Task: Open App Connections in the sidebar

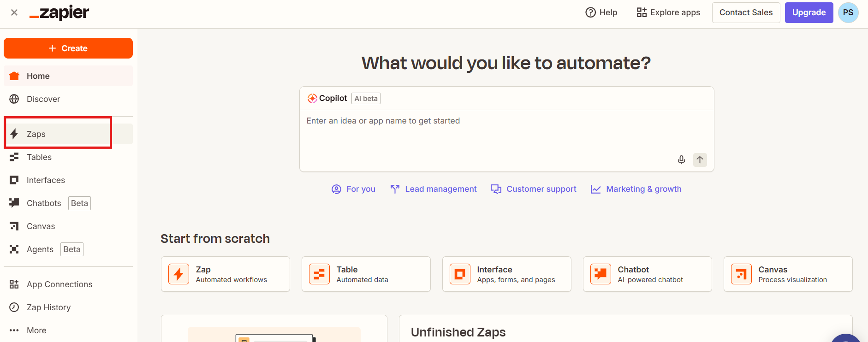Action: pyautogui.click(x=68, y=284)
